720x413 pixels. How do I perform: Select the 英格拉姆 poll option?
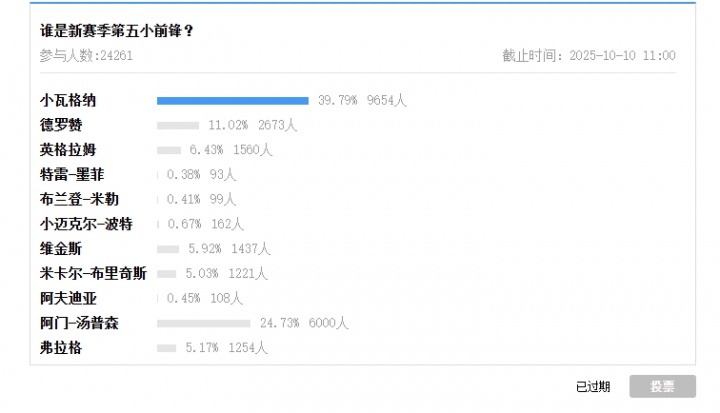(69, 150)
